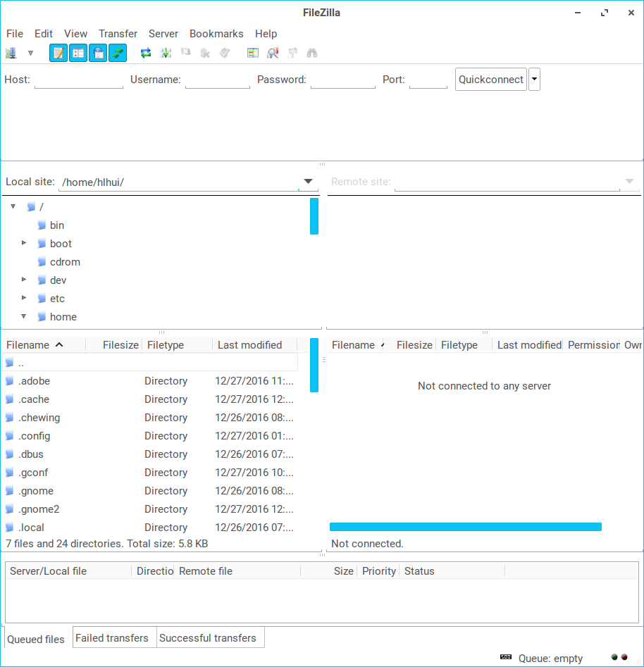Toggle directory comparison icon
Viewport: 644px width, 667px height.
[x=273, y=53]
